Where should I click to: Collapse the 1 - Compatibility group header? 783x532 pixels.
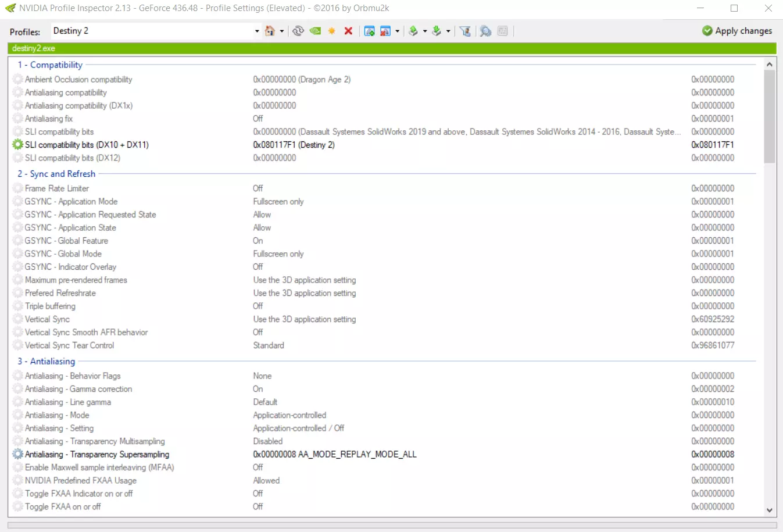[50, 65]
